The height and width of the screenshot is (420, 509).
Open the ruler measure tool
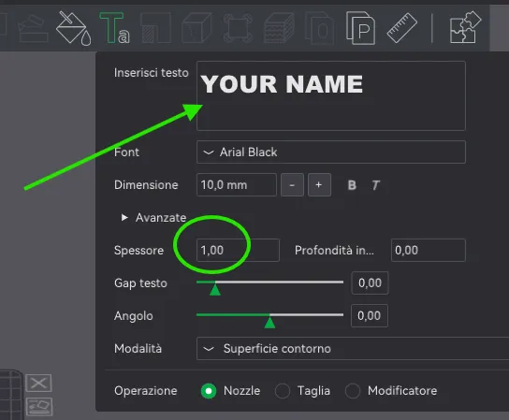(402, 28)
